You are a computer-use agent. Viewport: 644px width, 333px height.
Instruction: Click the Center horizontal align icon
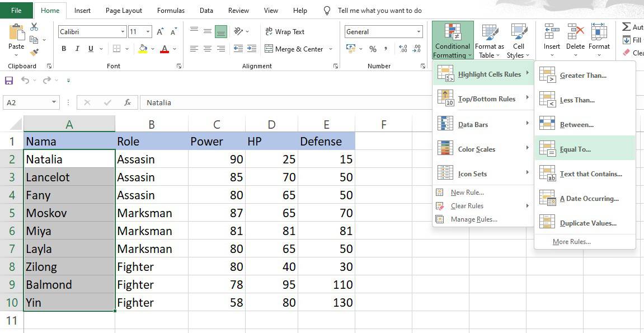(x=208, y=49)
